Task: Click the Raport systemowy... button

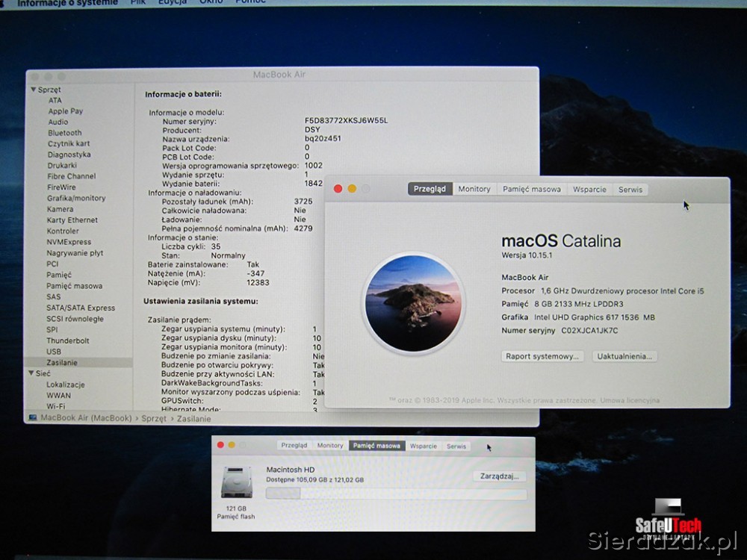Action: [542, 356]
